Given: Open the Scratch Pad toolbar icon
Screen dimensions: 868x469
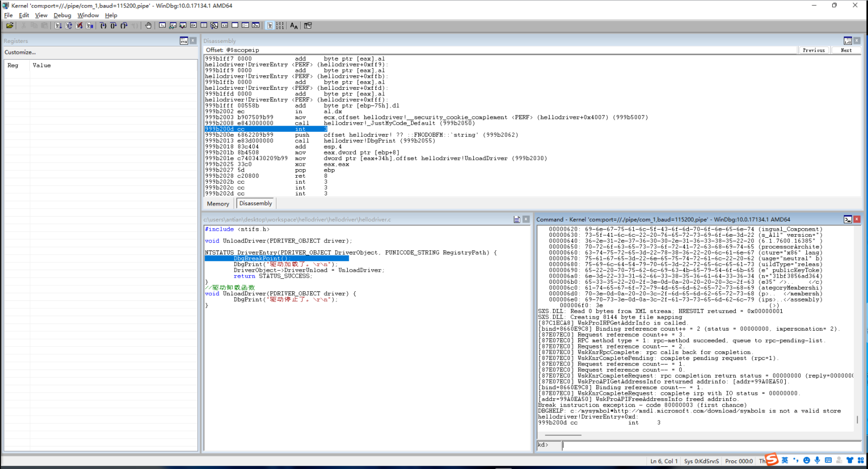Looking at the screenshot, I should 235,25.
